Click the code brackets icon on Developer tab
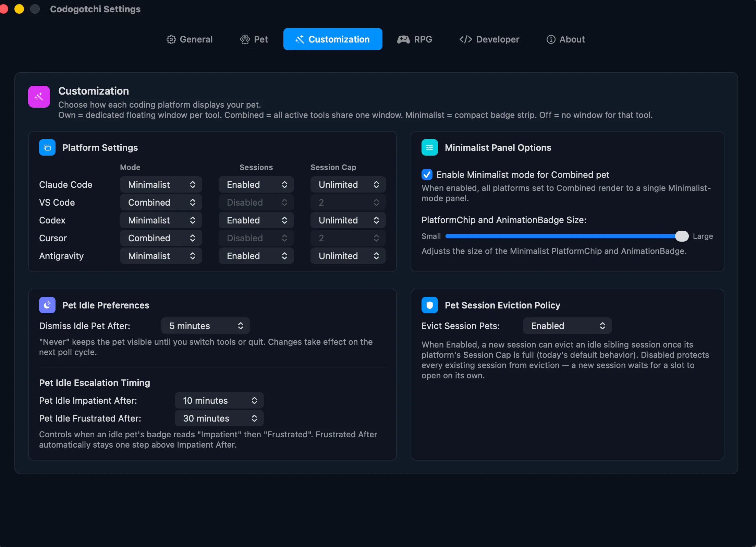 (x=466, y=39)
